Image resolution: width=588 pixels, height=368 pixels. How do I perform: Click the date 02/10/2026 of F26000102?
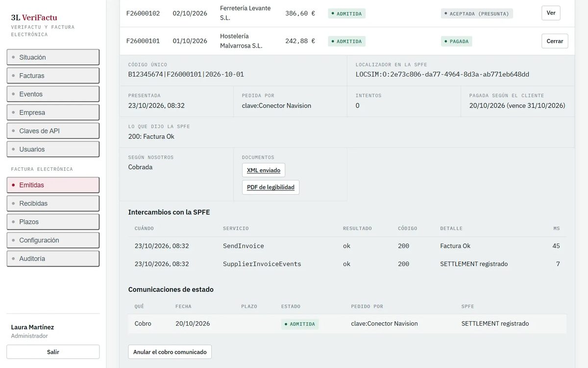click(190, 13)
